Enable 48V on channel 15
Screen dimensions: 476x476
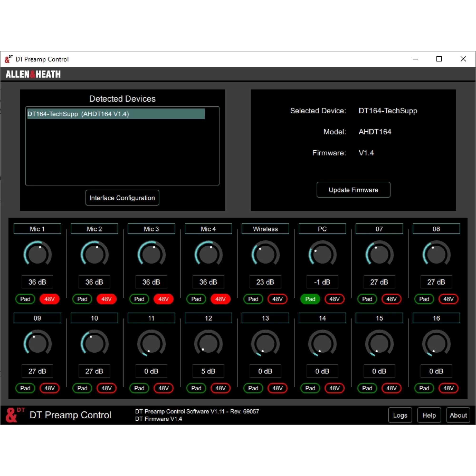(x=392, y=388)
